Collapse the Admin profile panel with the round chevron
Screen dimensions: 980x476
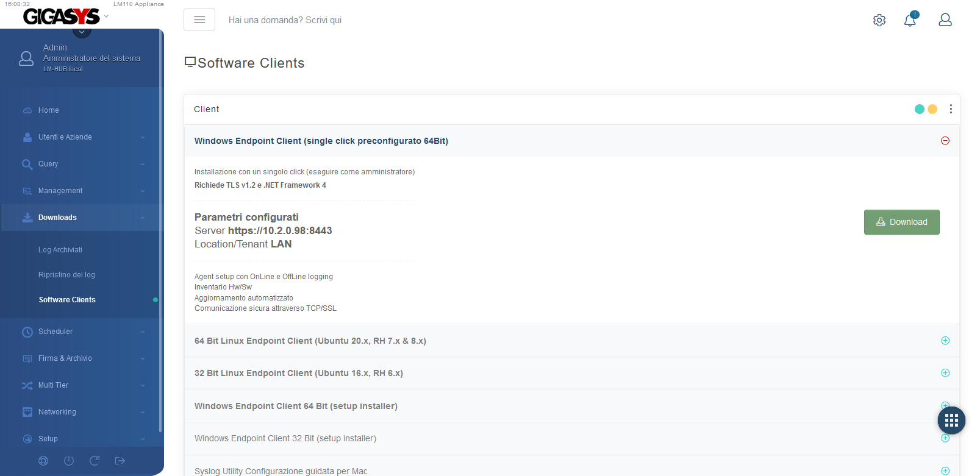click(x=82, y=32)
